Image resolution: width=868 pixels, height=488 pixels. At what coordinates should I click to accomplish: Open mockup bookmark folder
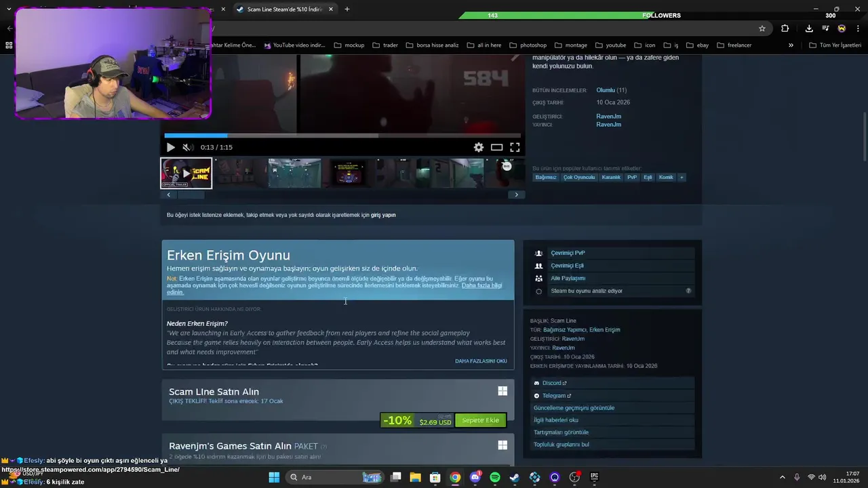pos(349,45)
